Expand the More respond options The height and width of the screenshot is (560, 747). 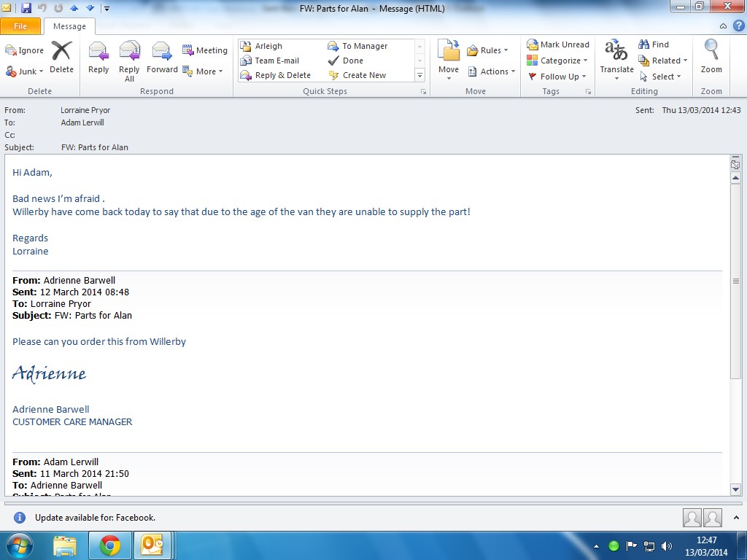point(203,71)
